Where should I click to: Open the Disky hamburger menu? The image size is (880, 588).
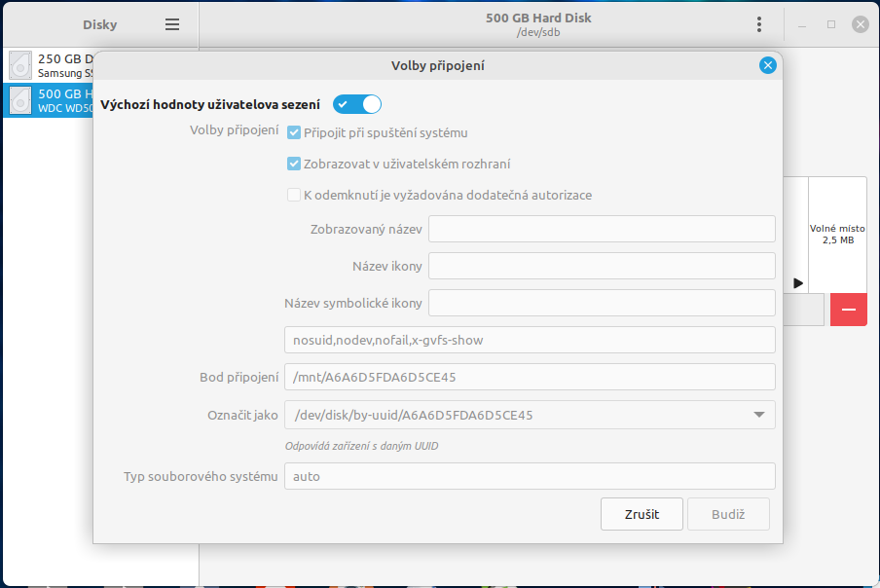coord(172,24)
